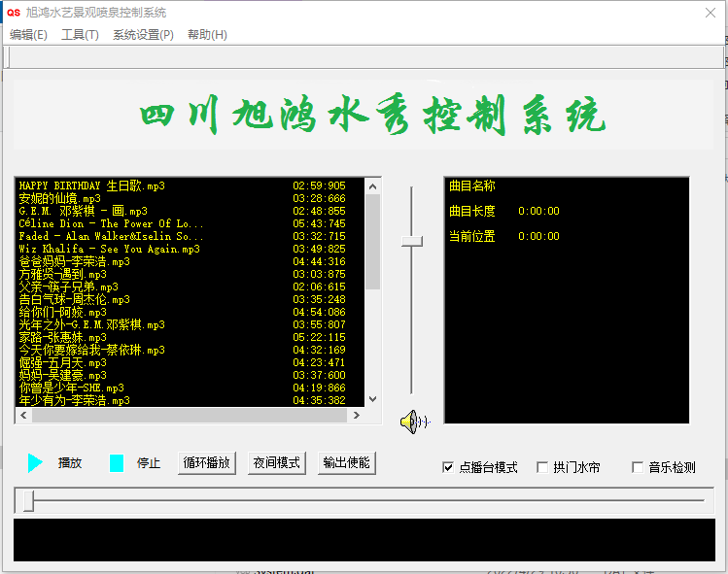Open the 帮助(H) menu
This screenshot has height=574, width=728.
coord(207,35)
